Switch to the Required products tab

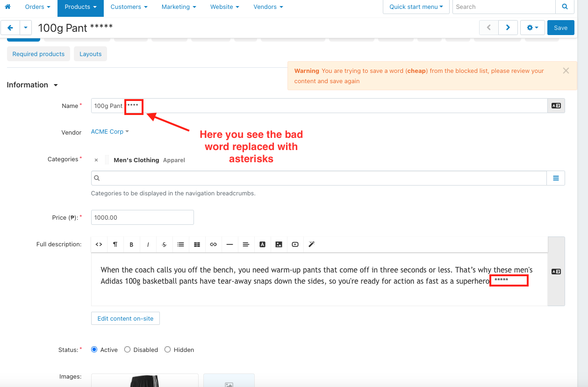click(x=38, y=54)
